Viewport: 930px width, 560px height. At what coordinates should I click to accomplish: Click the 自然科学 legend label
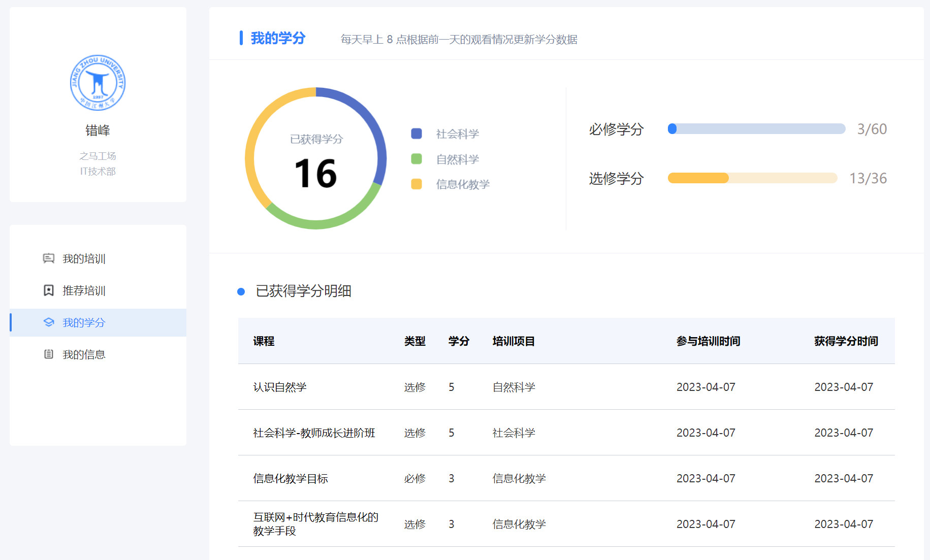457,159
